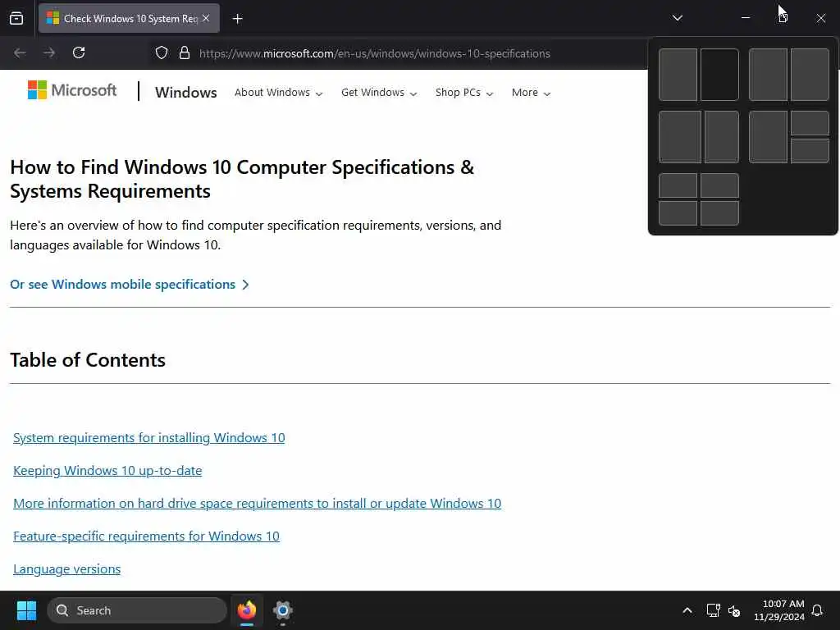This screenshot has width=840, height=630.
Task: Go to the Windows section link
Action: click(186, 93)
